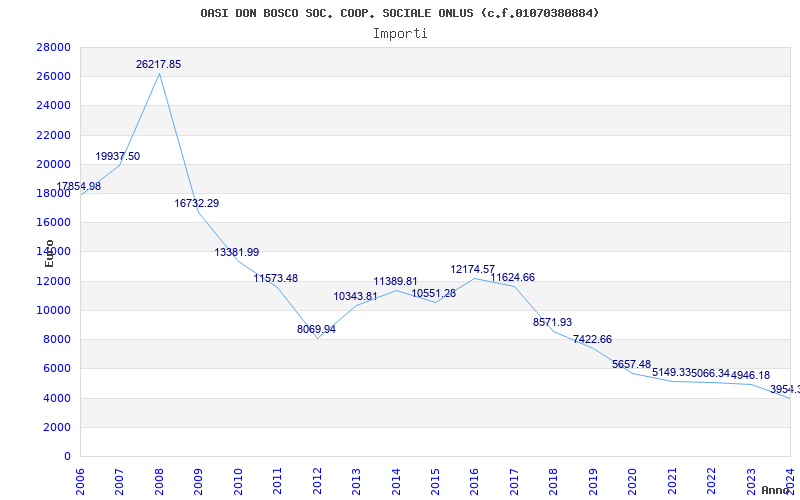The width and height of the screenshot is (800, 500).
Task: Select the 2020 x-axis year label
Action: [633, 481]
